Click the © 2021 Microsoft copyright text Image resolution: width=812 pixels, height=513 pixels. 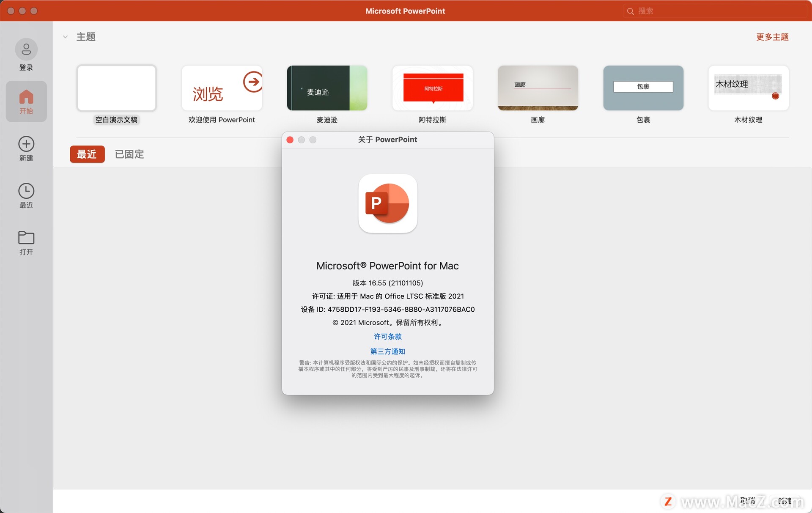click(388, 323)
